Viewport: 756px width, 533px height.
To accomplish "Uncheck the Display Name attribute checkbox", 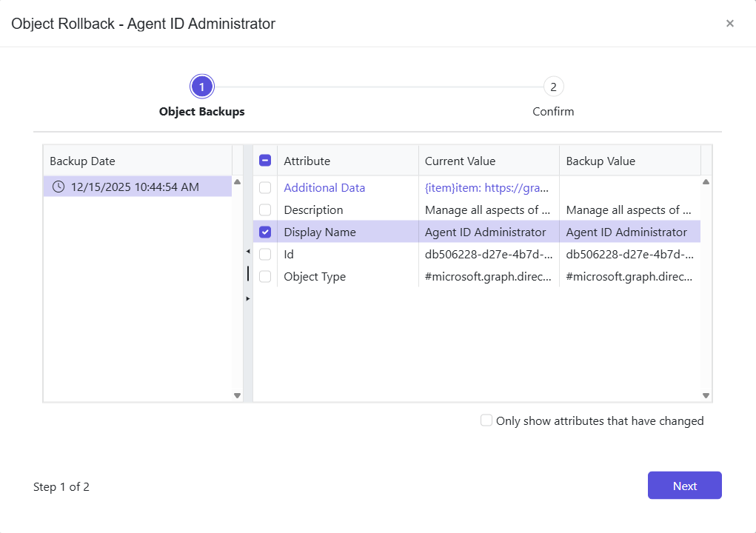I will (264, 232).
